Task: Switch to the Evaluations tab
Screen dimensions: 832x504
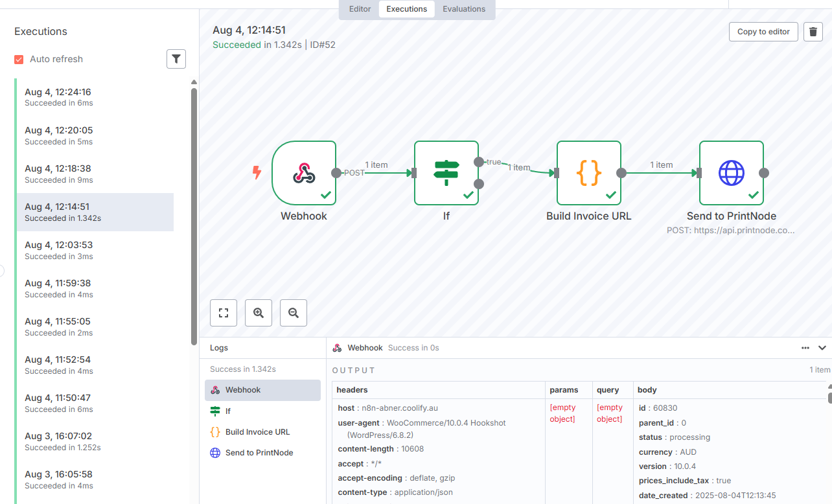Action: click(464, 9)
